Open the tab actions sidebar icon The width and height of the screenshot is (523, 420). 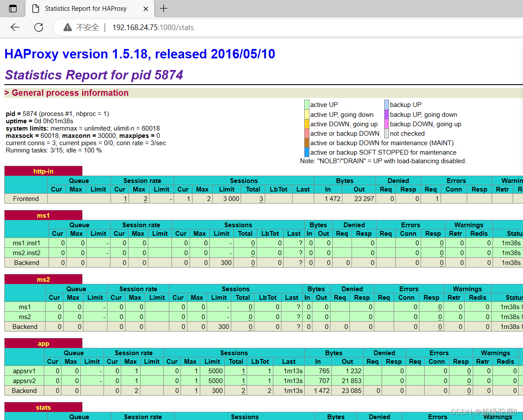[x=13, y=9]
